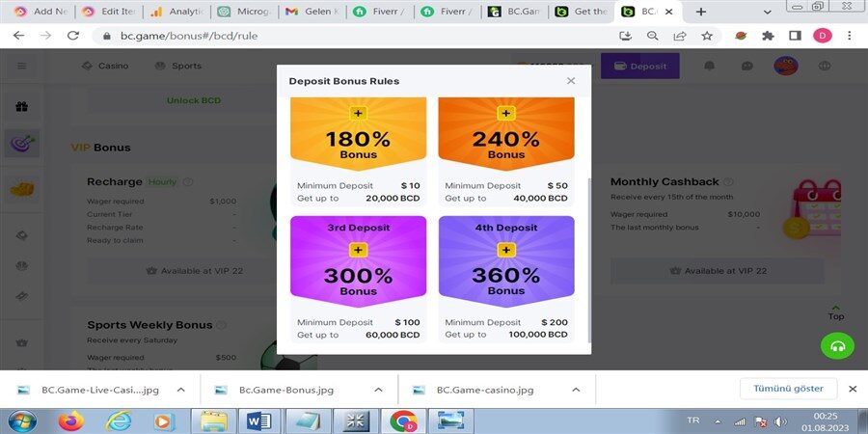This screenshot has width=868, height=434.
Task: Reload the current page
Action: coord(73,36)
